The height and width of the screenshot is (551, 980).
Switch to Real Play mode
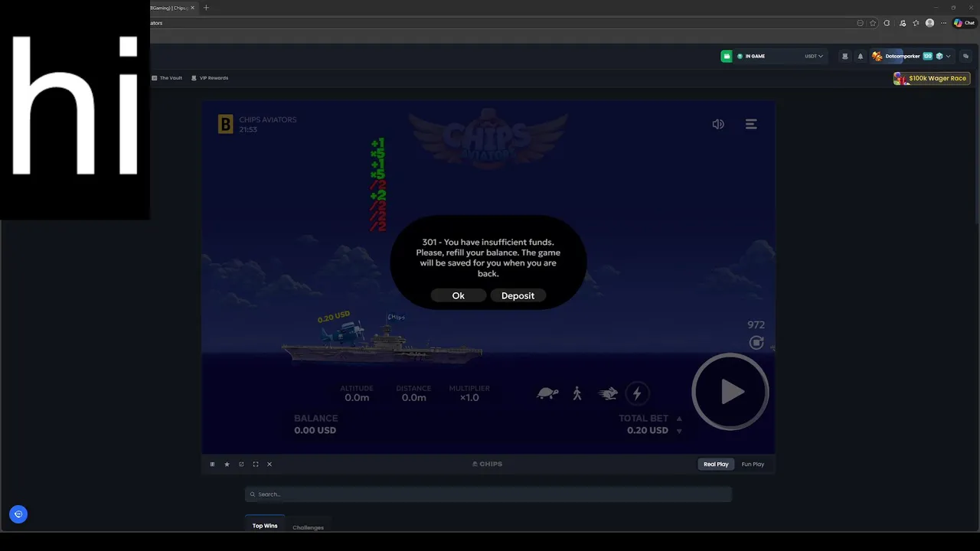point(716,464)
